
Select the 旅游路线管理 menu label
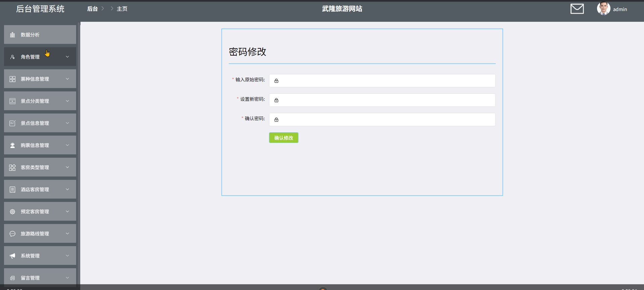click(x=35, y=234)
